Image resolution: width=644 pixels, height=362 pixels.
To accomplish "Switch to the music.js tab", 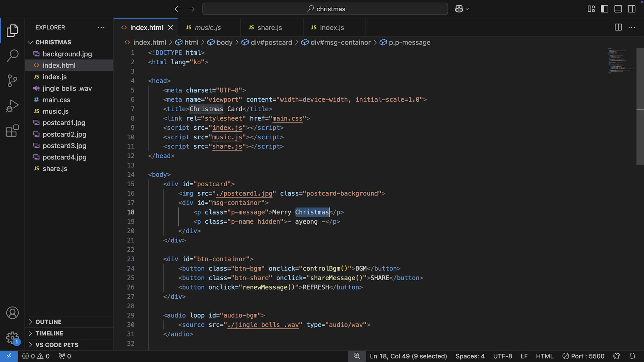I will coord(208,27).
